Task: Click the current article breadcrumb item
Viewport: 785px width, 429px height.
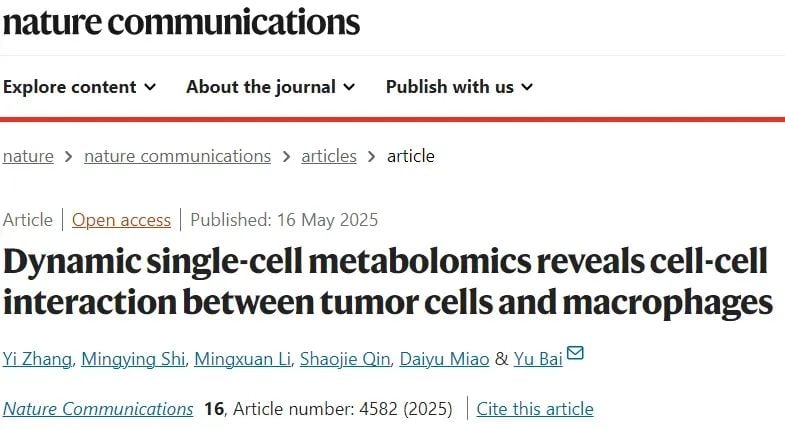Action: tap(410, 156)
